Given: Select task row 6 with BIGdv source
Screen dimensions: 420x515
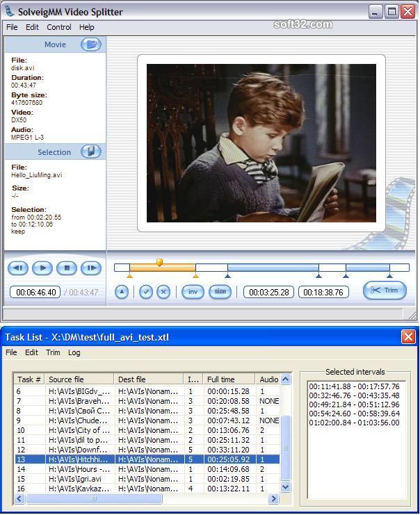Looking at the screenshot, I should [x=147, y=391].
